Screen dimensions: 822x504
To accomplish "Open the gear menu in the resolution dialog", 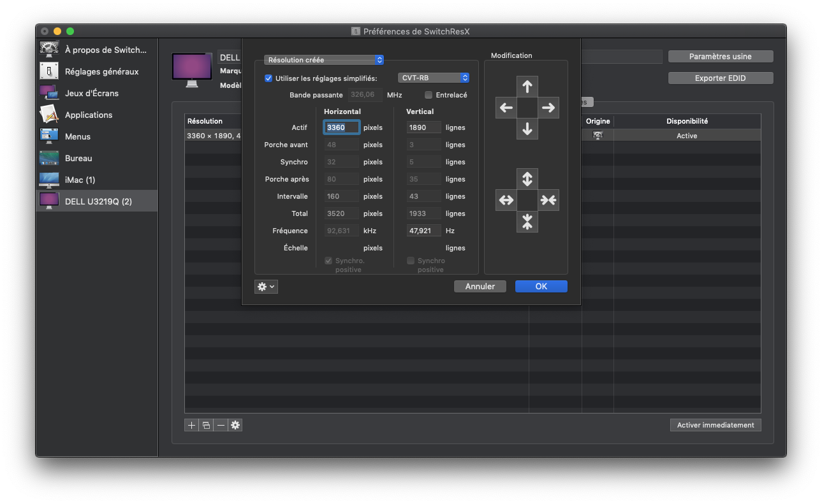I will click(x=266, y=287).
